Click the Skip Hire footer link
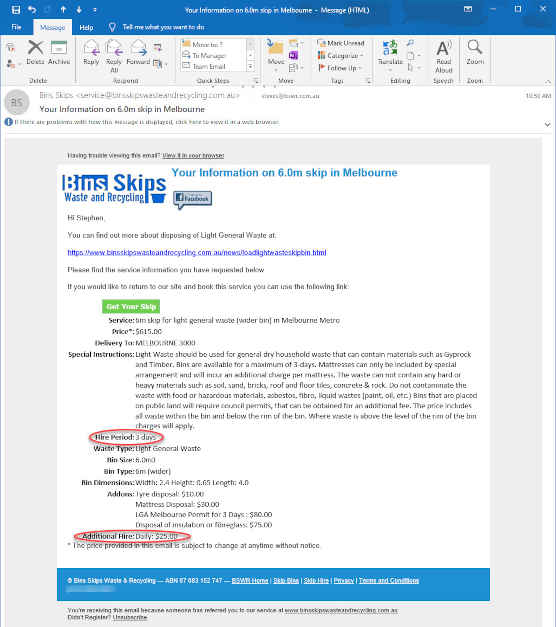This screenshot has width=556, height=627. click(x=316, y=581)
